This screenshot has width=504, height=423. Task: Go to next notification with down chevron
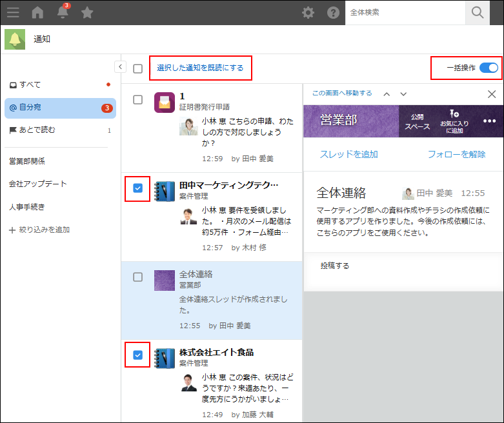click(x=403, y=94)
